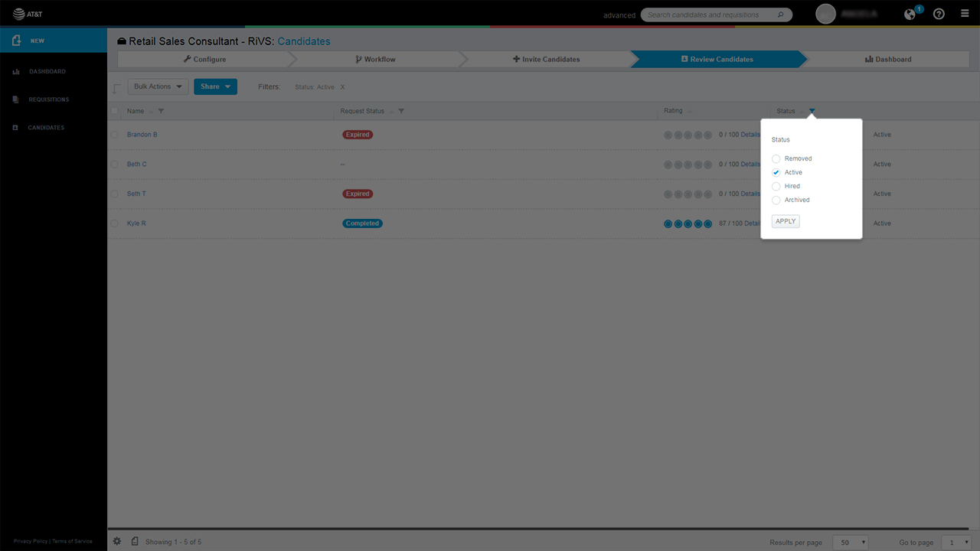
Task: Click Kyle R's five-dot rating
Action: [x=688, y=223]
